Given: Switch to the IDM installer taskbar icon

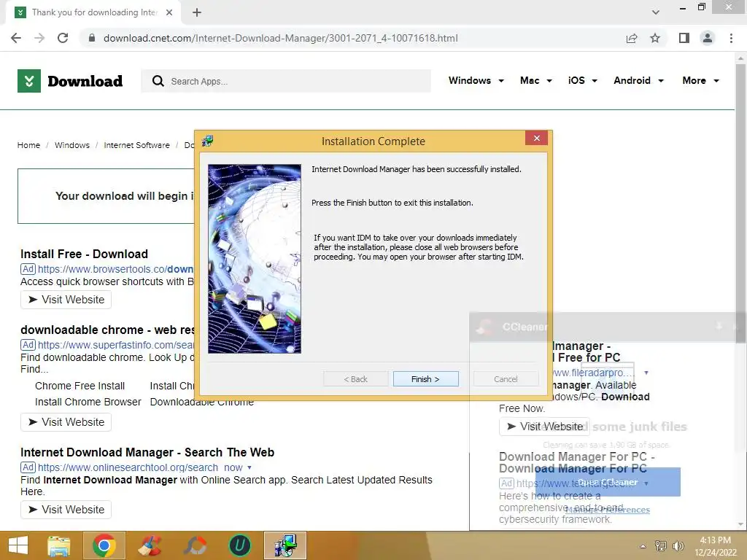Looking at the screenshot, I should [285, 545].
